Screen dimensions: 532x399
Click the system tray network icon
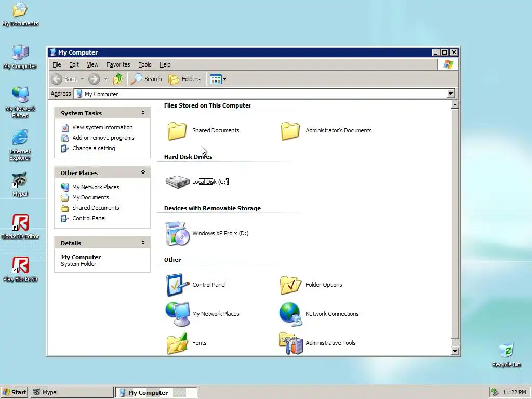click(495, 392)
